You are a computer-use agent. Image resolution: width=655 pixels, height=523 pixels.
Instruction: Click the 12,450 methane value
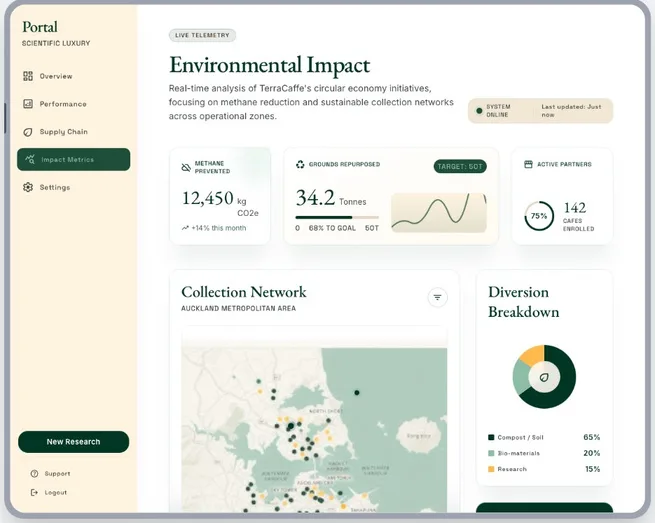click(x=208, y=198)
